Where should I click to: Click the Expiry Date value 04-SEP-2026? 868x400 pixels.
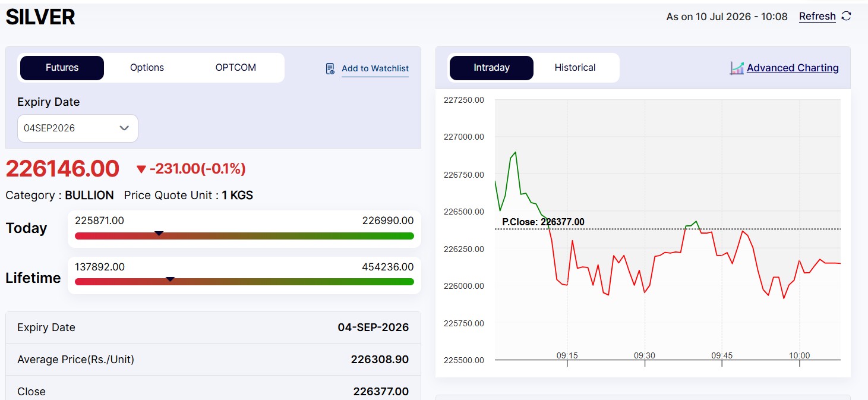(373, 327)
